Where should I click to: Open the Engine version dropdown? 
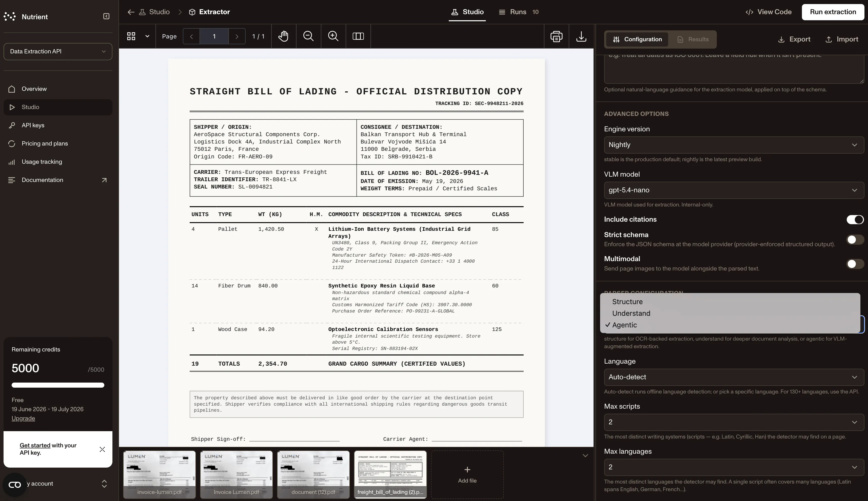point(734,145)
